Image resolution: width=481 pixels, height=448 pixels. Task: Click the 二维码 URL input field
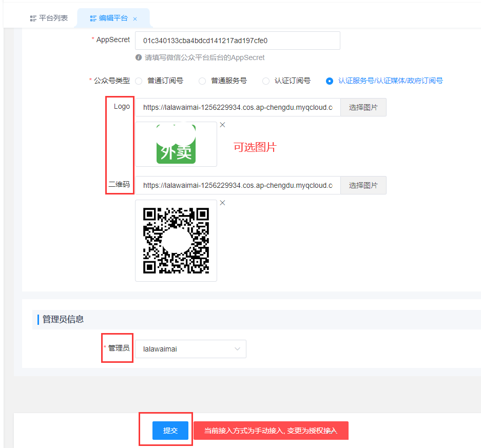point(238,185)
